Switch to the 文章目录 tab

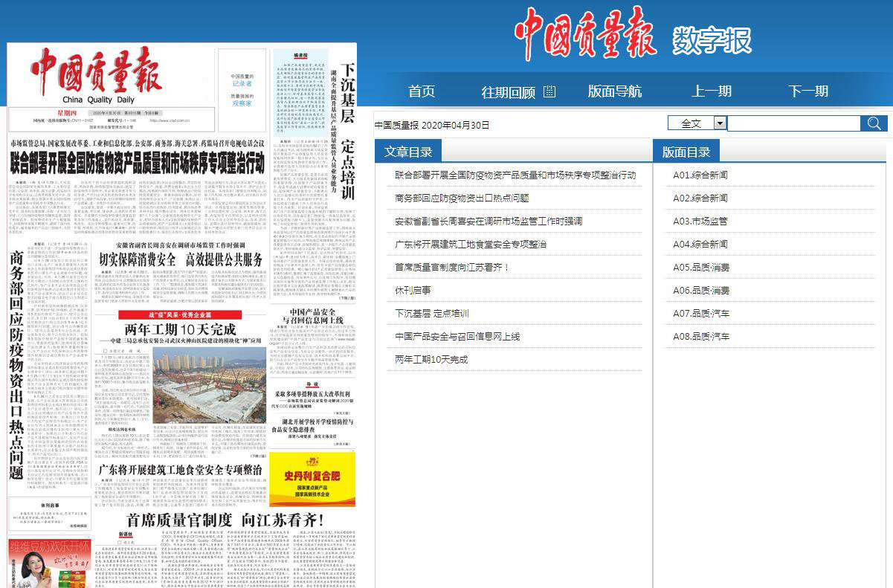point(408,152)
